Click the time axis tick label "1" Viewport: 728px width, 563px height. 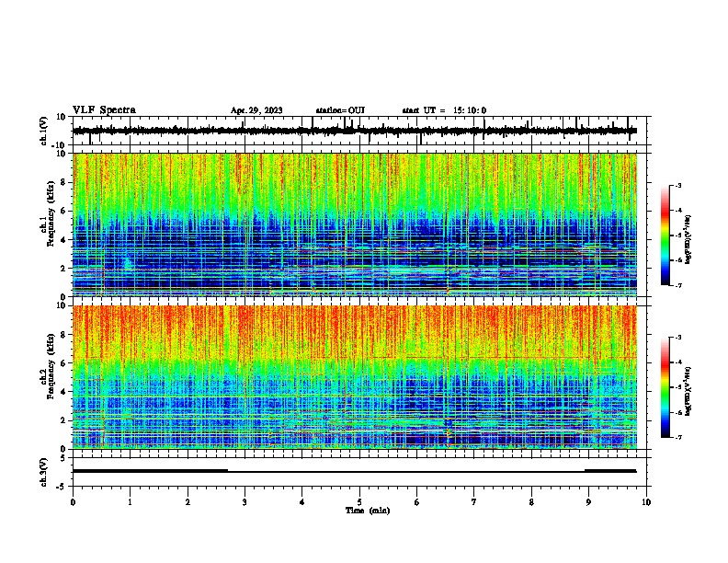tap(130, 502)
